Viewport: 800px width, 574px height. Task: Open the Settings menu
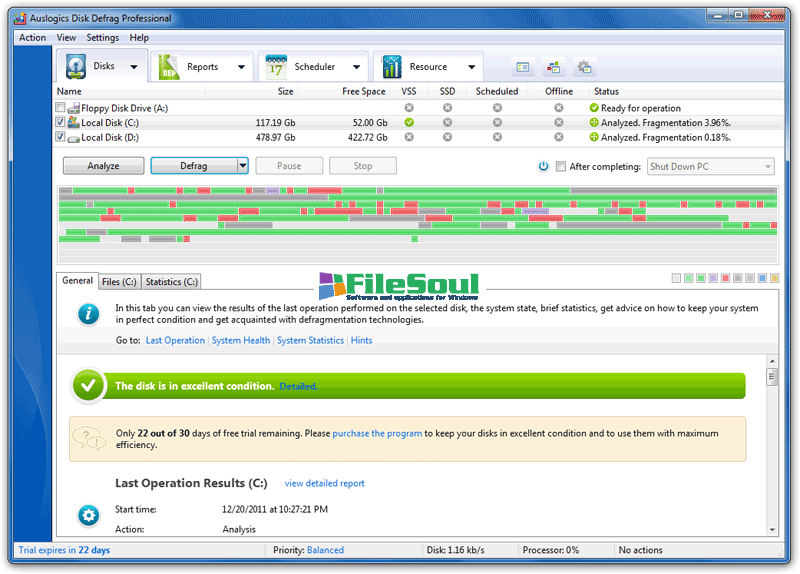pos(102,37)
